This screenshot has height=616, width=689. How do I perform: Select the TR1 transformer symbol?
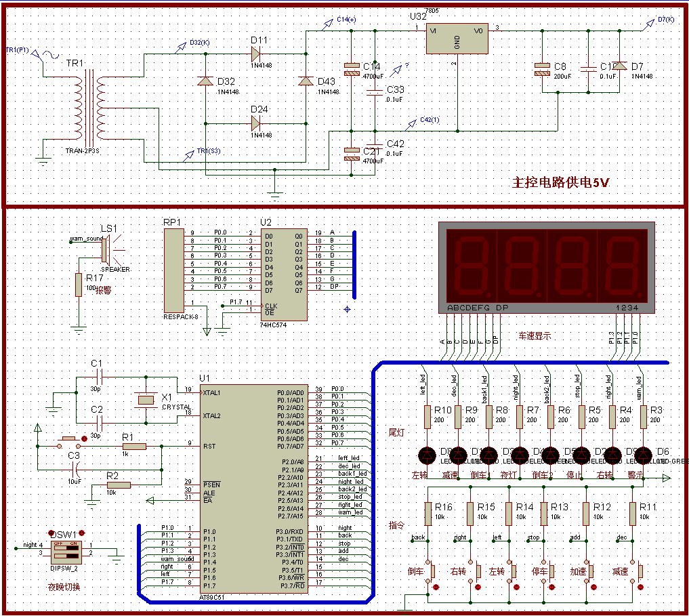point(90,107)
